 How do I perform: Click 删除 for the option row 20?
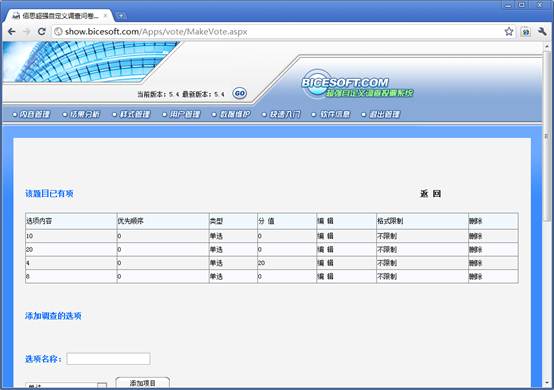[476, 250]
